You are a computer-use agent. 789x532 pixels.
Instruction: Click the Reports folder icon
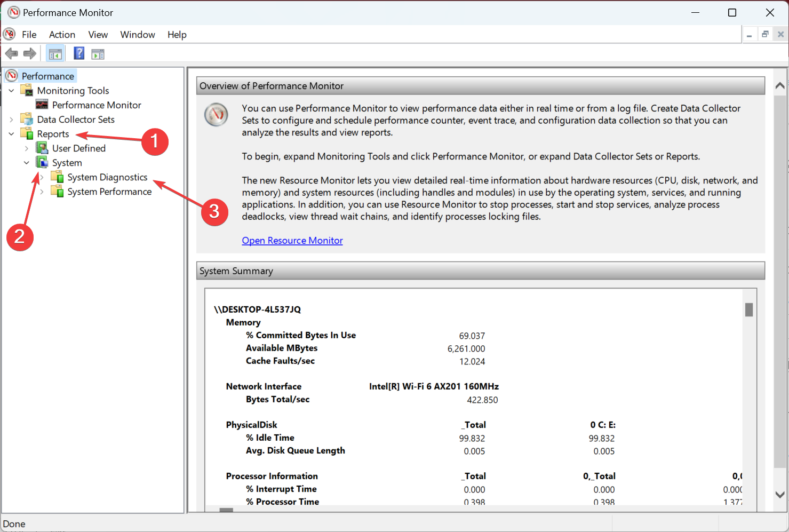pyautogui.click(x=27, y=133)
